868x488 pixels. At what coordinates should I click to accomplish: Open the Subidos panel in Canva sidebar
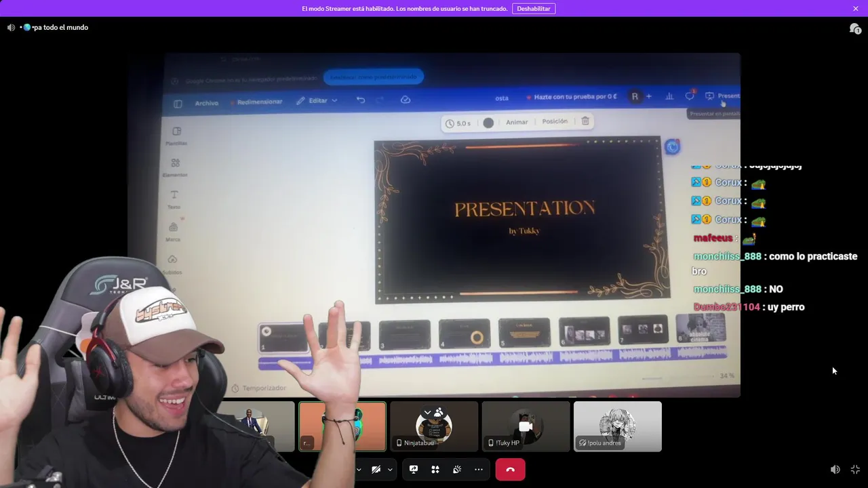[172, 264]
